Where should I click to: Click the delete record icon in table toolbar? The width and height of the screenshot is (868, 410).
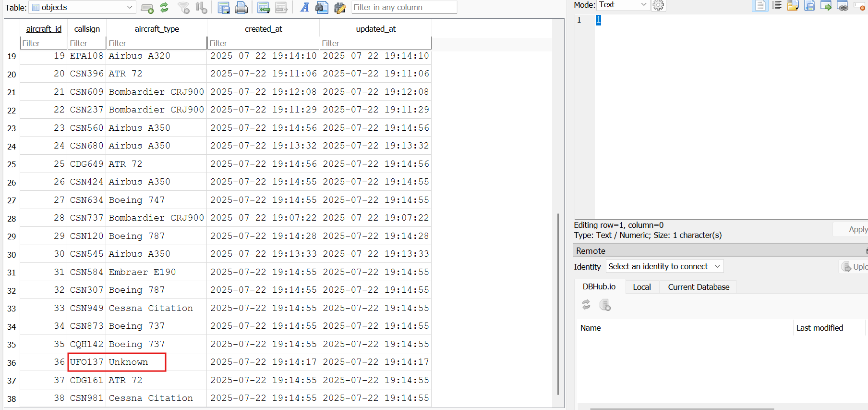(281, 8)
